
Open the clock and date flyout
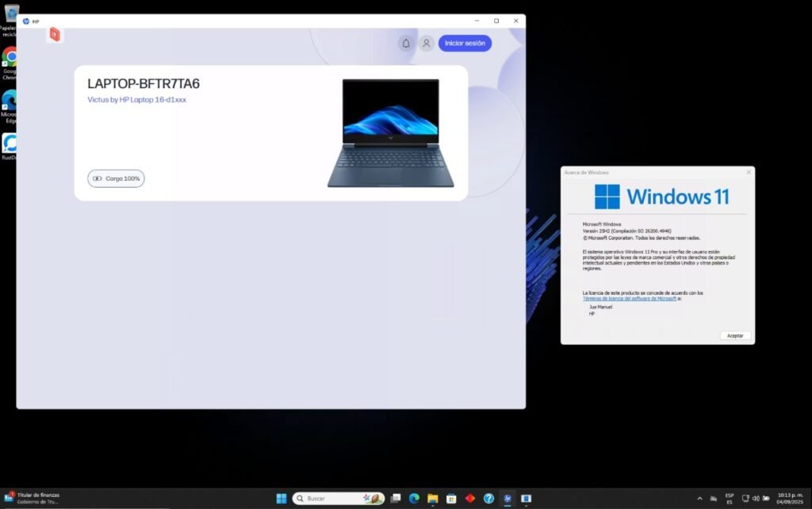pyautogui.click(x=790, y=499)
